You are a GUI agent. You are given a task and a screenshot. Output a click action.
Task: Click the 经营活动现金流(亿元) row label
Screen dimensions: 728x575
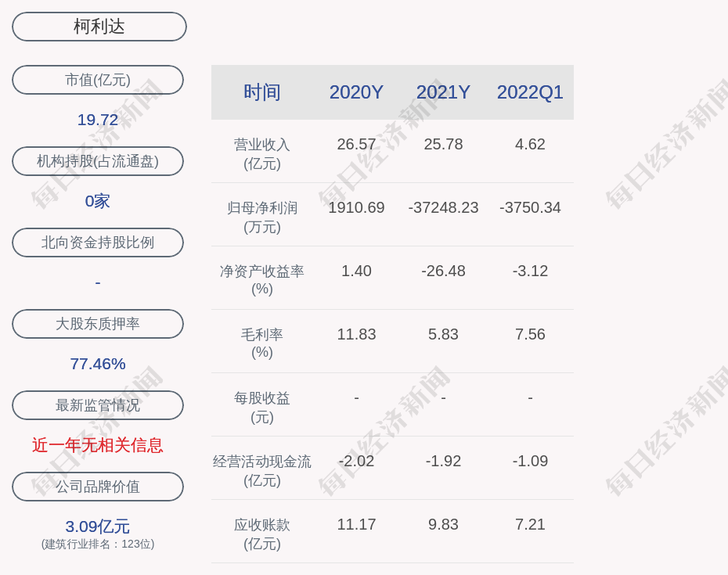262,471
